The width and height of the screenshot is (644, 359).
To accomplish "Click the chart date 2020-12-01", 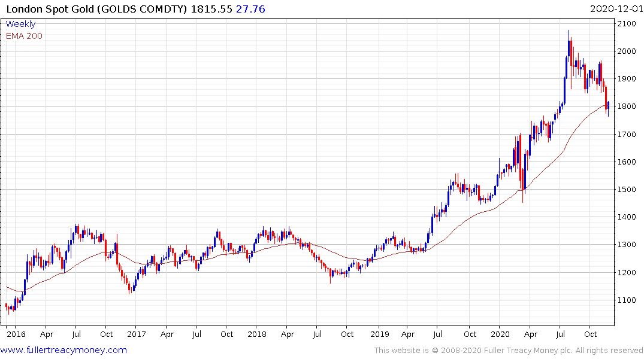I will (616, 9).
